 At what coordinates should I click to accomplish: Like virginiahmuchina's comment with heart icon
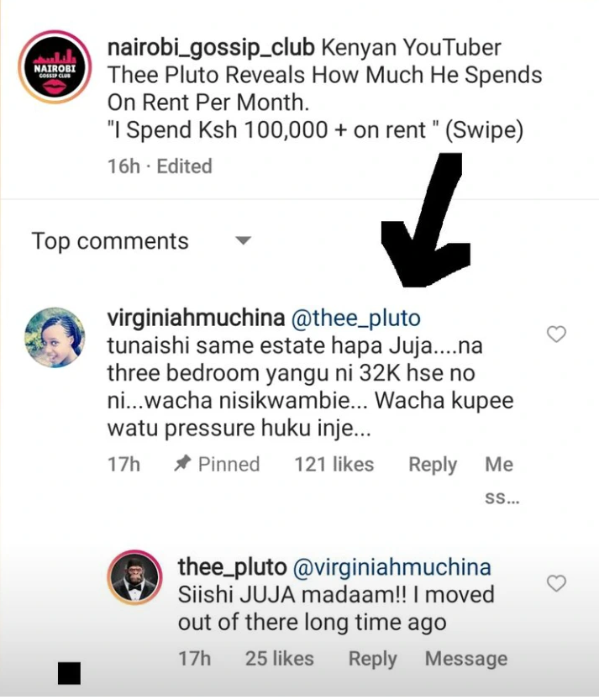click(556, 334)
